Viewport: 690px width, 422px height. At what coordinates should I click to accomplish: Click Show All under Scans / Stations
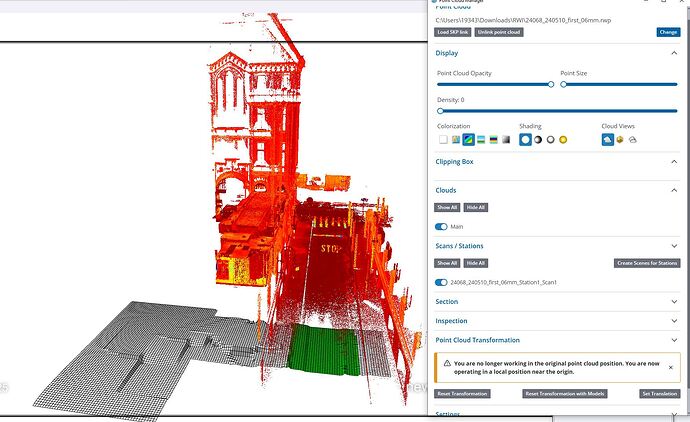[x=447, y=263]
